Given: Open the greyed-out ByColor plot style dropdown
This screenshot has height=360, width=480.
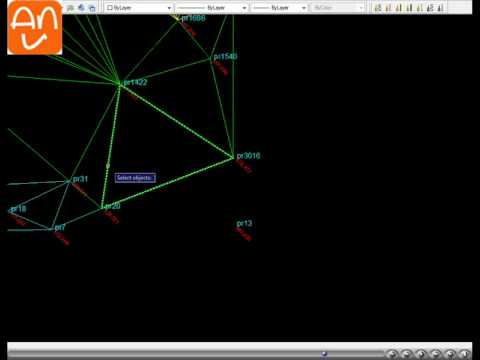Looking at the screenshot, I should tap(337, 7).
